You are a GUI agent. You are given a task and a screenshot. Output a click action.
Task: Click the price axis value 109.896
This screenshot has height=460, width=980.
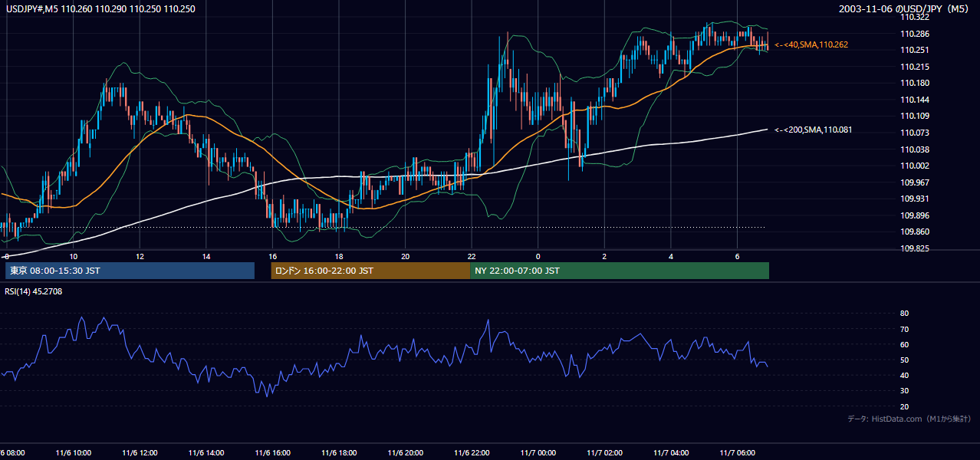click(916, 215)
